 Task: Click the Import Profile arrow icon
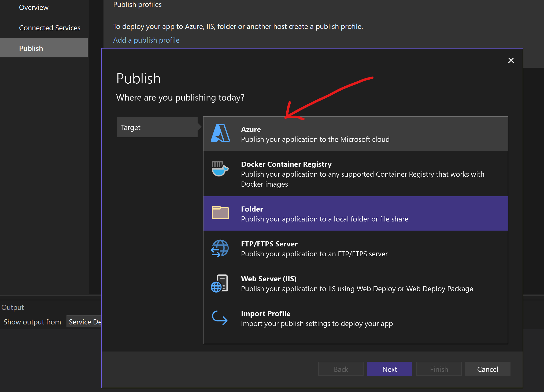click(220, 318)
